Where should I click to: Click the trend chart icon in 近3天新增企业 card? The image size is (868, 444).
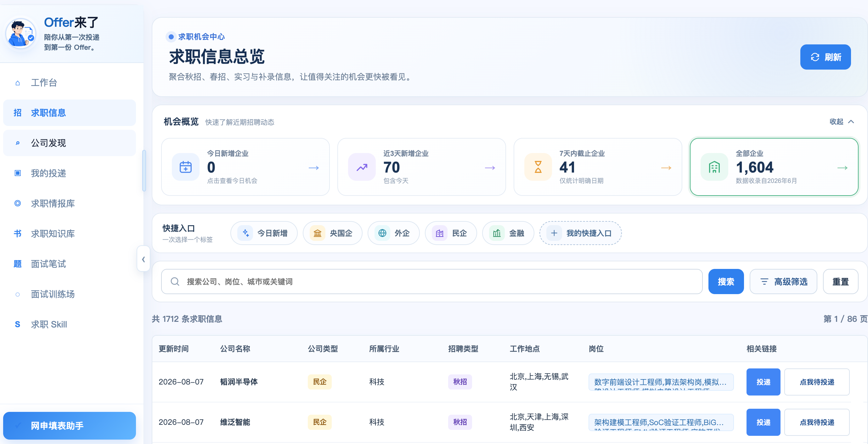(x=362, y=167)
